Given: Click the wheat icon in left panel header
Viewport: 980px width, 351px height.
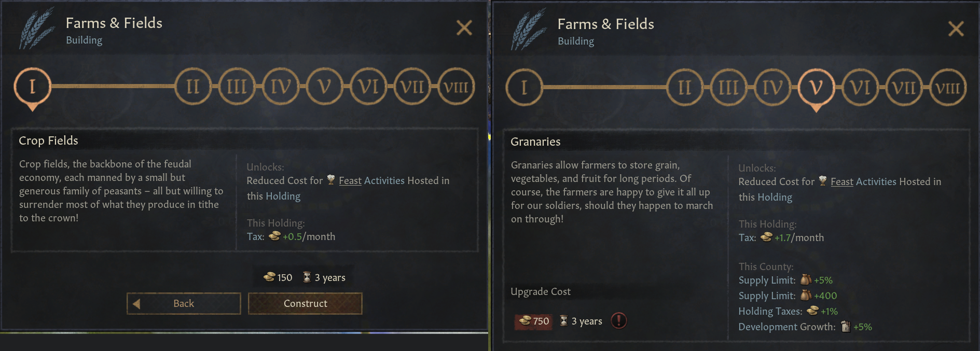Looking at the screenshot, I should coord(37,29).
